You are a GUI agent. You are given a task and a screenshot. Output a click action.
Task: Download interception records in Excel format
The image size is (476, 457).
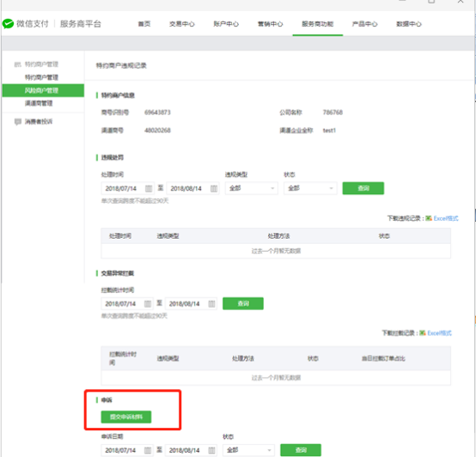coord(439,333)
